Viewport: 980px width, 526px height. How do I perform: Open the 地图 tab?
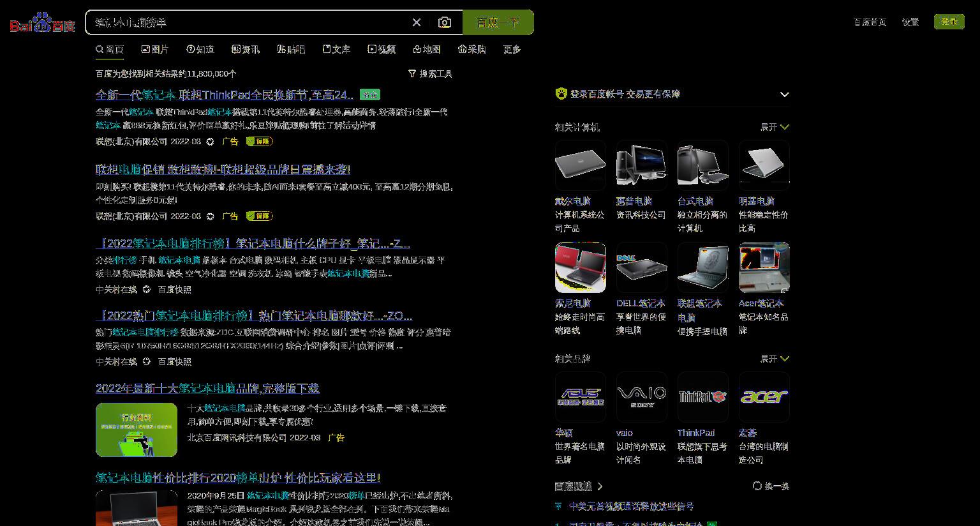click(427, 49)
